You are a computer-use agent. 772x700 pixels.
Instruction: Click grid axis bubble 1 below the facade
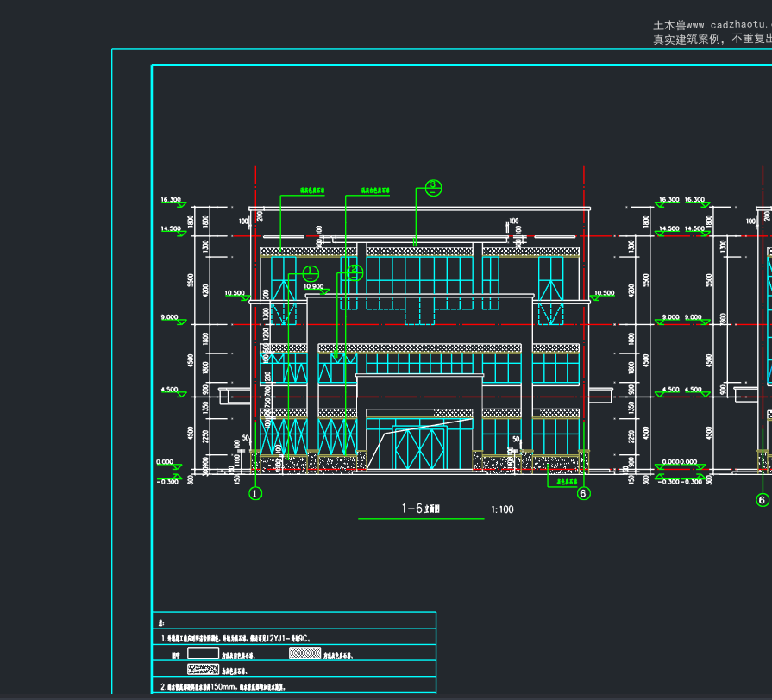(x=255, y=493)
